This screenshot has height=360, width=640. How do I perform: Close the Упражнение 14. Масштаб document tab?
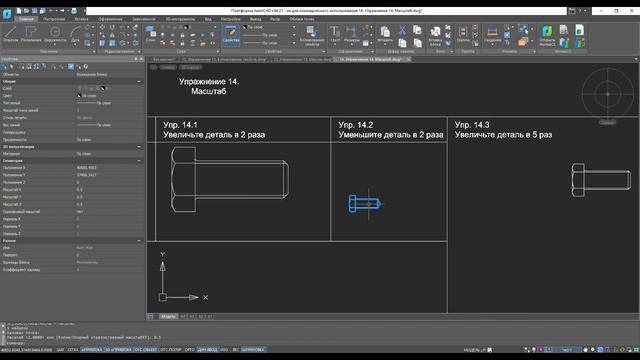click(408, 60)
